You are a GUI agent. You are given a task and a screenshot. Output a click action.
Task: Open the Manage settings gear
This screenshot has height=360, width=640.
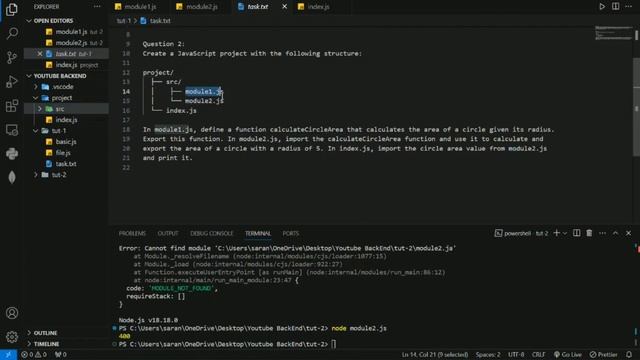click(12, 337)
